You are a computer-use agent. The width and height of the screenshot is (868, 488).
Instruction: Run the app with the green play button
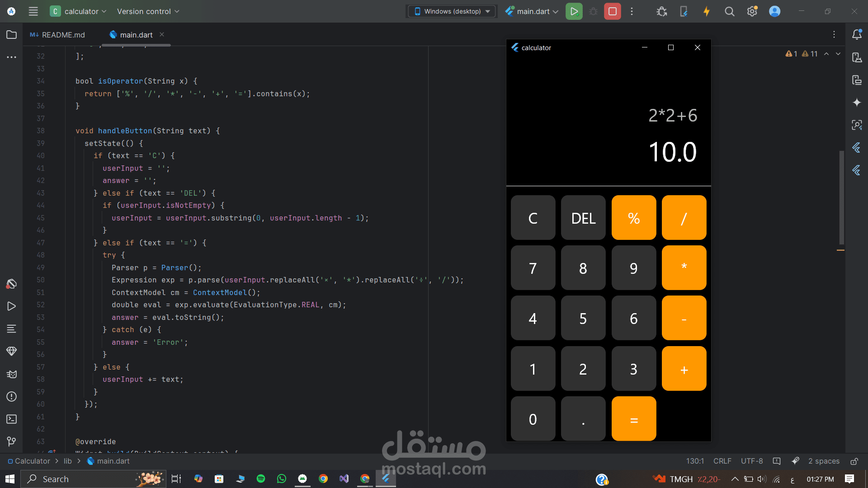coord(574,11)
